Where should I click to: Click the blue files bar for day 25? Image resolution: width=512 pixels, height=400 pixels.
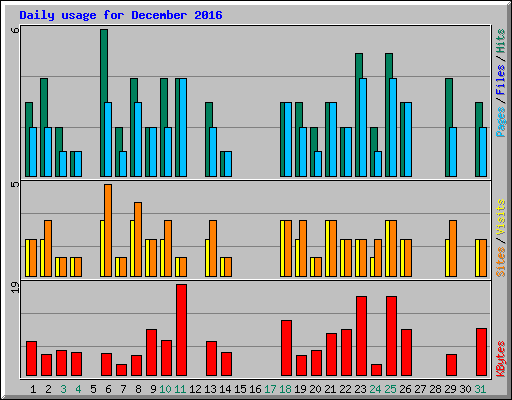tap(393, 127)
